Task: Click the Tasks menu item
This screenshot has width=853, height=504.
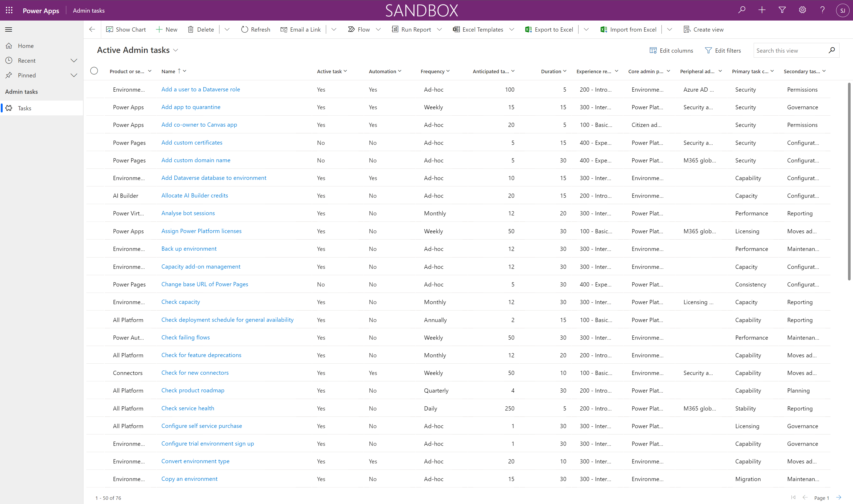Action: tap(24, 107)
